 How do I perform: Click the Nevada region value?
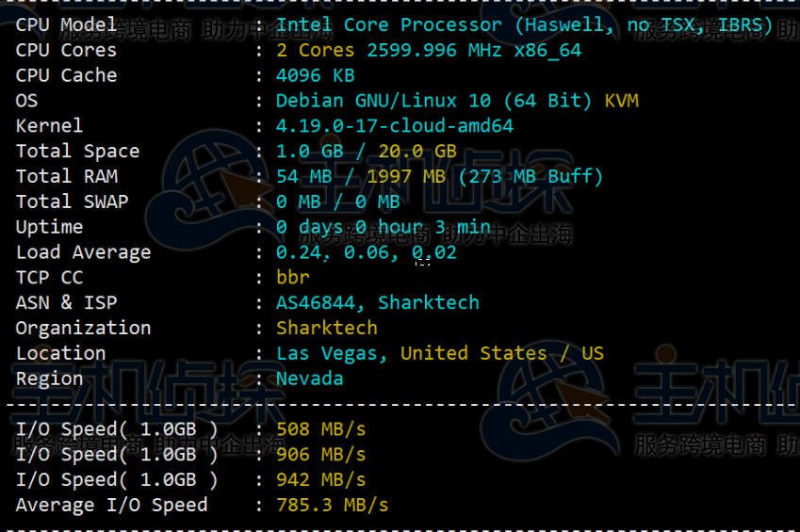coord(309,379)
